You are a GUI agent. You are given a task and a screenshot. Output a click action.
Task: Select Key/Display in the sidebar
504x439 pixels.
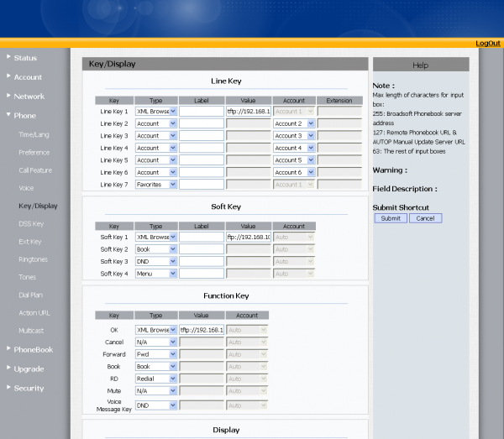(x=38, y=206)
